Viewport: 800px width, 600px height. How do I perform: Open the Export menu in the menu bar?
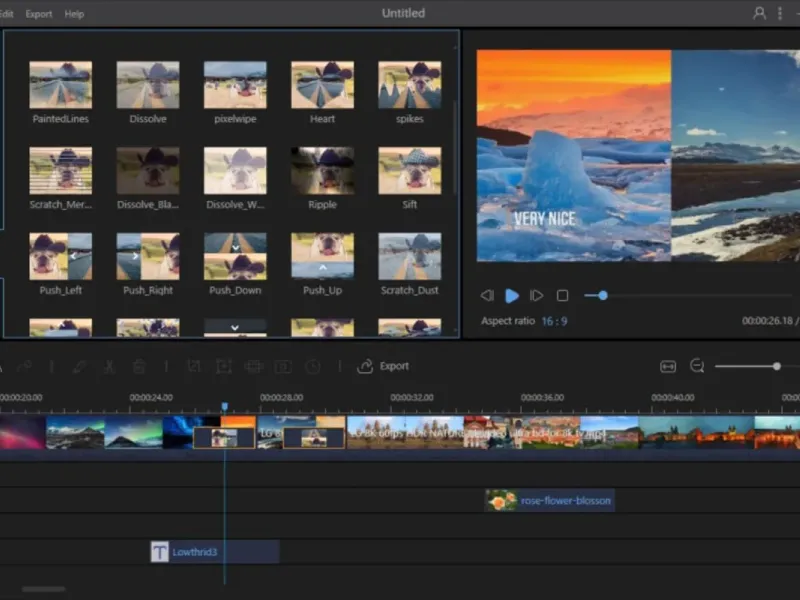point(39,14)
